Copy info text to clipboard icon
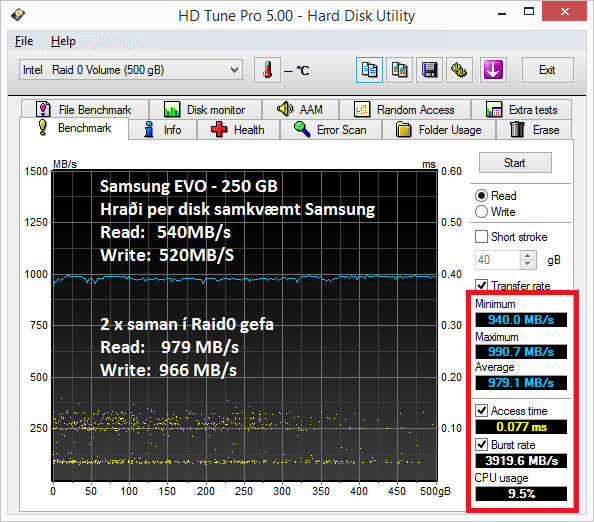Viewport: 594px width, 522px height. [369, 70]
